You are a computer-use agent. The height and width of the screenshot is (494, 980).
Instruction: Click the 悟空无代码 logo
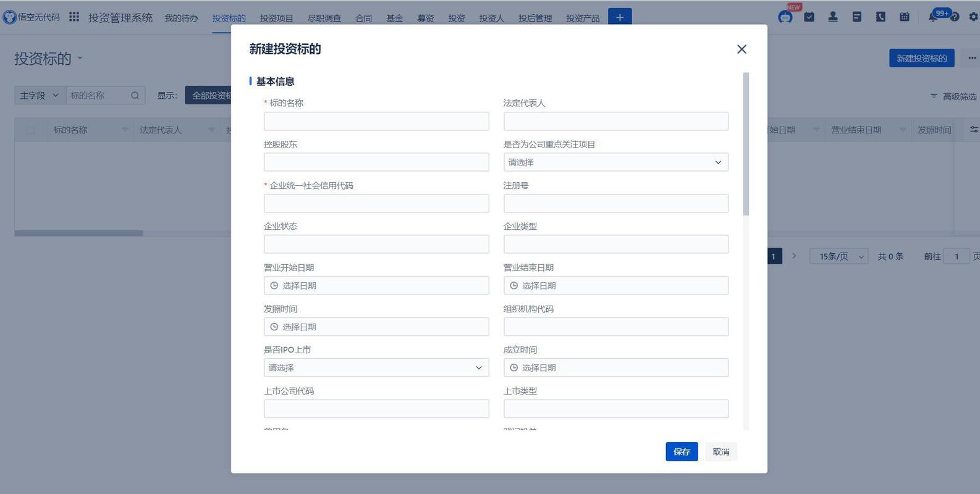point(32,17)
